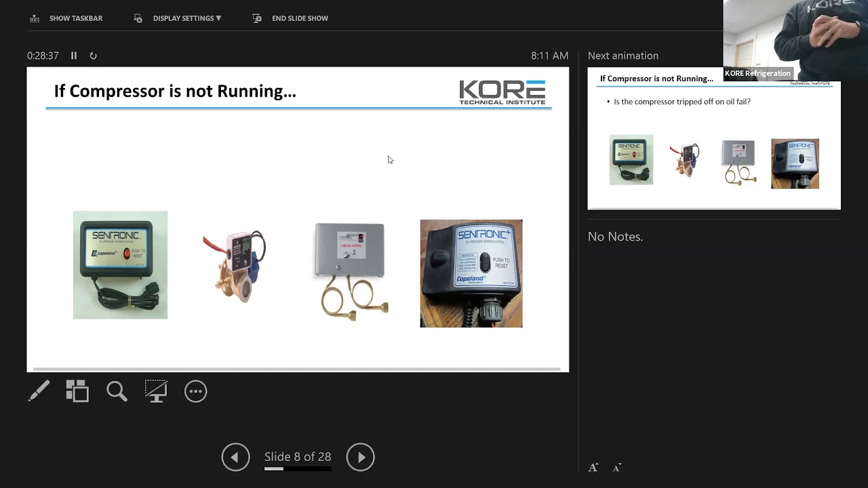Choose END SLIDE SHOW text button
This screenshot has height=488, width=868.
tap(300, 18)
